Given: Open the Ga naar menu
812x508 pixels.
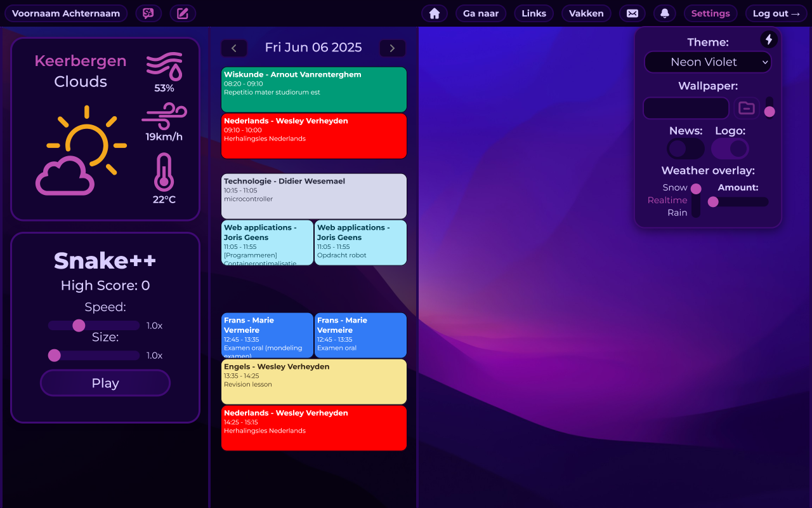Looking at the screenshot, I should tap(481, 13).
